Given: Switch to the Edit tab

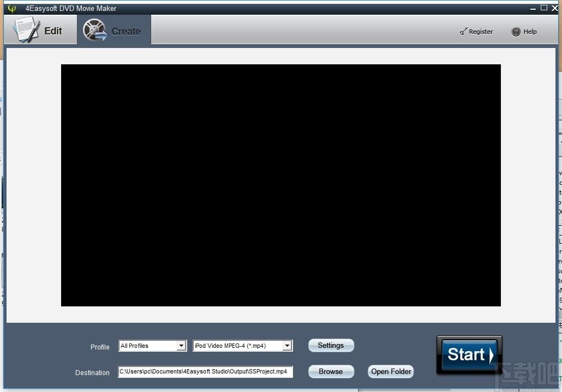Looking at the screenshot, I should click(x=40, y=30).
